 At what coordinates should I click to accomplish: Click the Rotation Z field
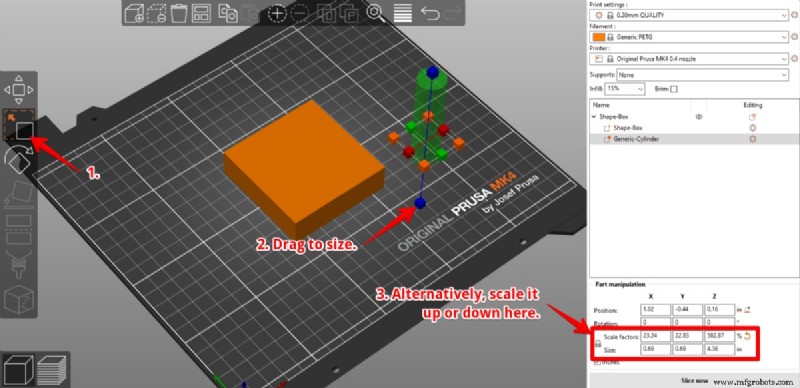[x=719, y=323]
